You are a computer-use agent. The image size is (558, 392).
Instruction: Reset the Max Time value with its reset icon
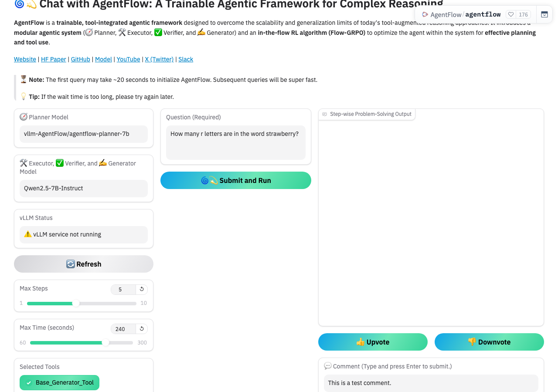142,329
